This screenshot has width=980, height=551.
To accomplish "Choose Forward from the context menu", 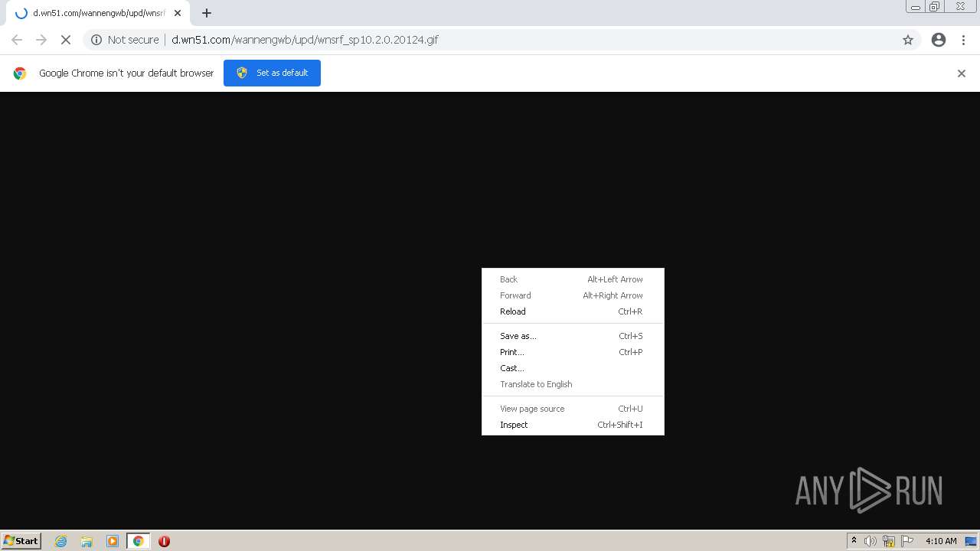I will (573, 295).
